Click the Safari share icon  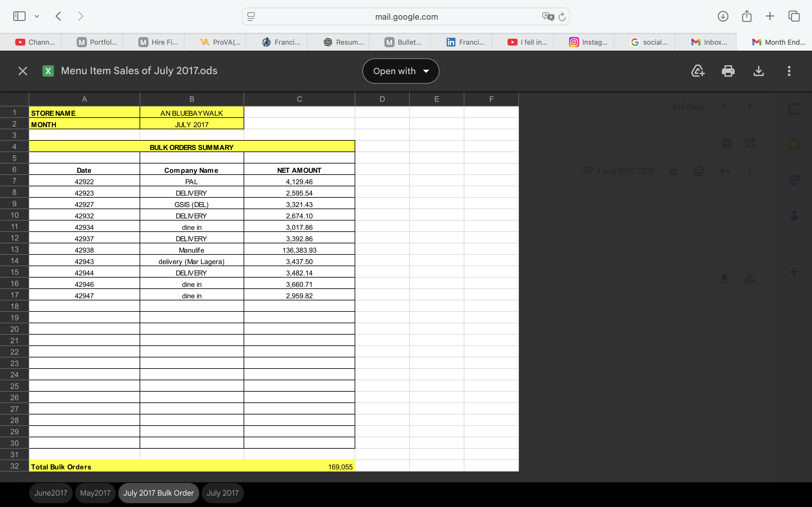tap(747, 16)
